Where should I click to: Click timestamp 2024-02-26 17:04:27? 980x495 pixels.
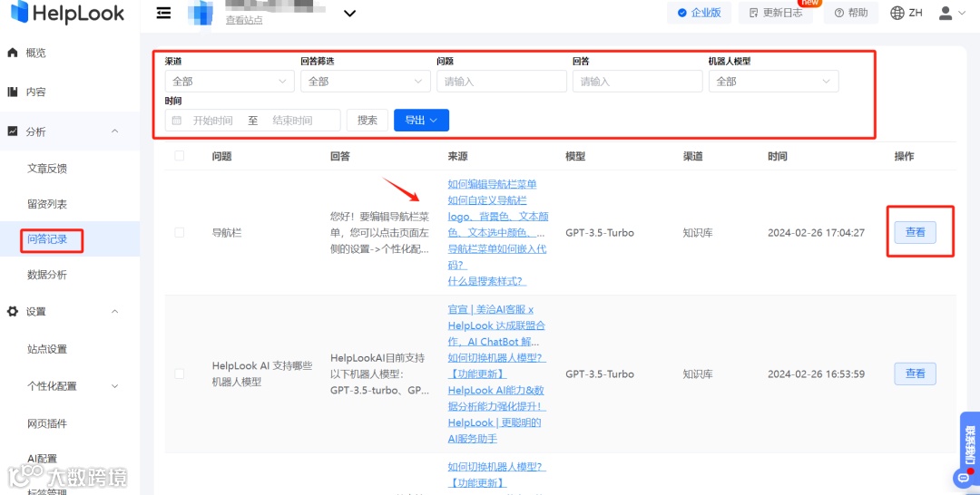(x=817, y=233)
